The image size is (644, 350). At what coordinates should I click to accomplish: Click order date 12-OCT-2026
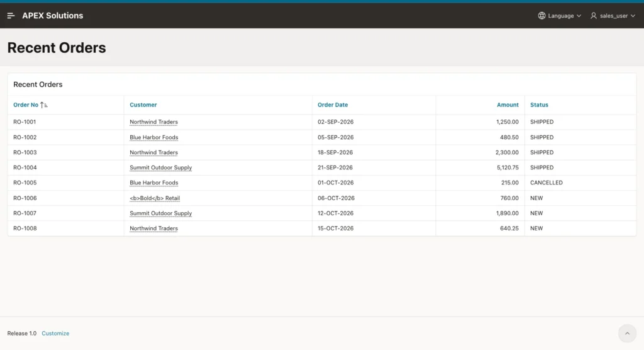(x=336, y=213)
